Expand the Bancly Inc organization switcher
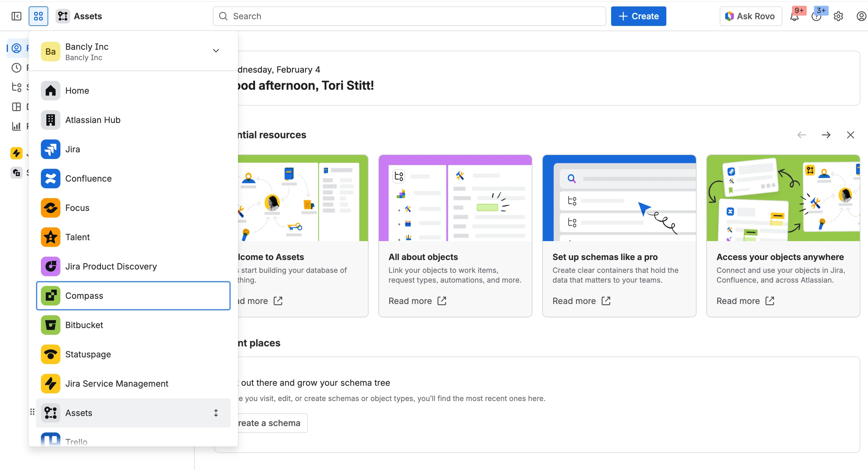The width and height of the screenshot is (868, 470). click(x=216, y=51)
